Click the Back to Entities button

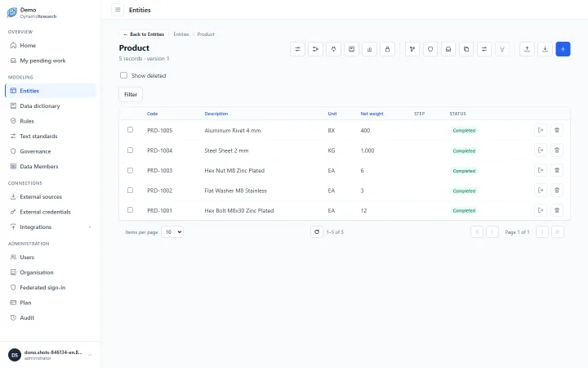[x=144, y=34]
